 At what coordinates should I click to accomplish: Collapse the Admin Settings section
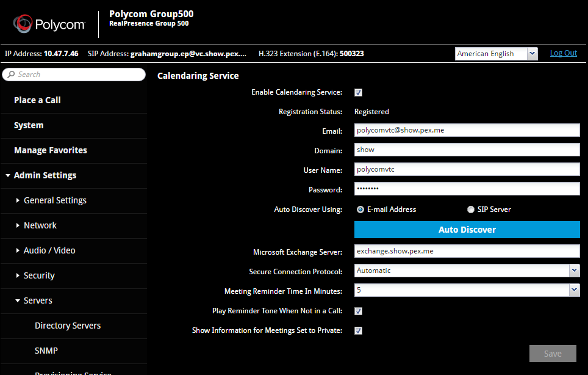click(x=8, y=175)
